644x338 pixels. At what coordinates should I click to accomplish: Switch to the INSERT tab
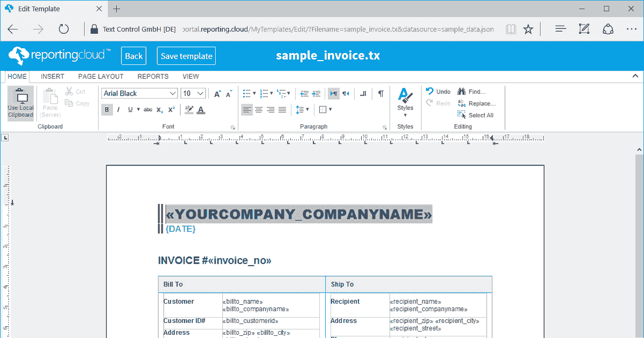click(53, 77)
